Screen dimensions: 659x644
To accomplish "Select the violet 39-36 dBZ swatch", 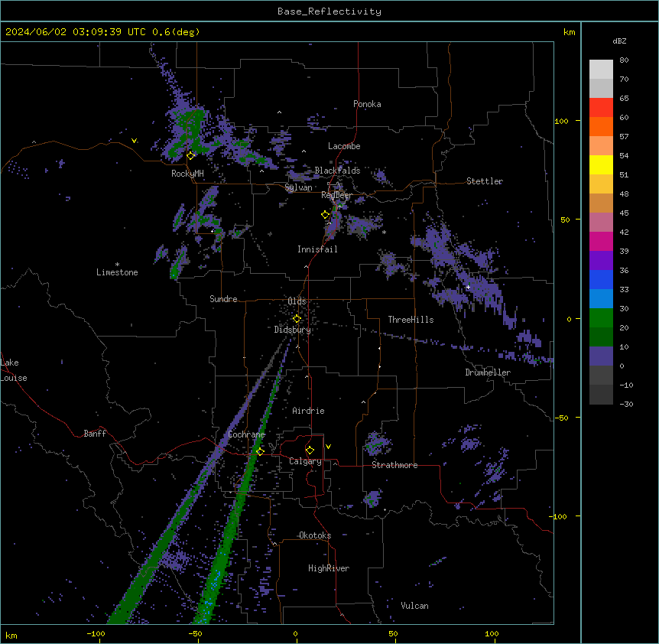I will (x=601, y=261).
